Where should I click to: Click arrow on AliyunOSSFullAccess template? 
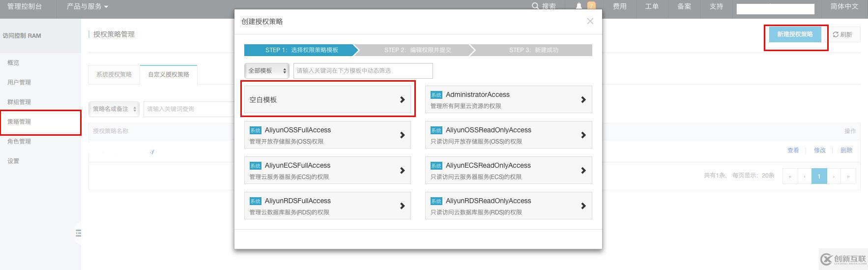pos(402,135)
